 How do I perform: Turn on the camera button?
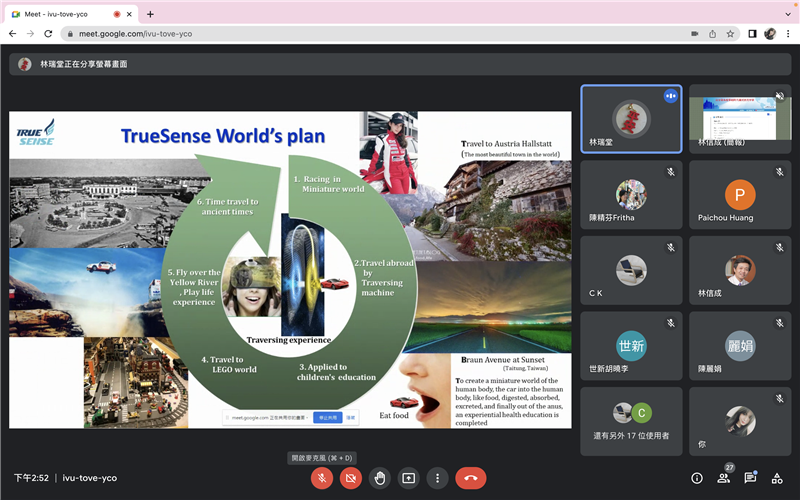click(x=351, y=478)
